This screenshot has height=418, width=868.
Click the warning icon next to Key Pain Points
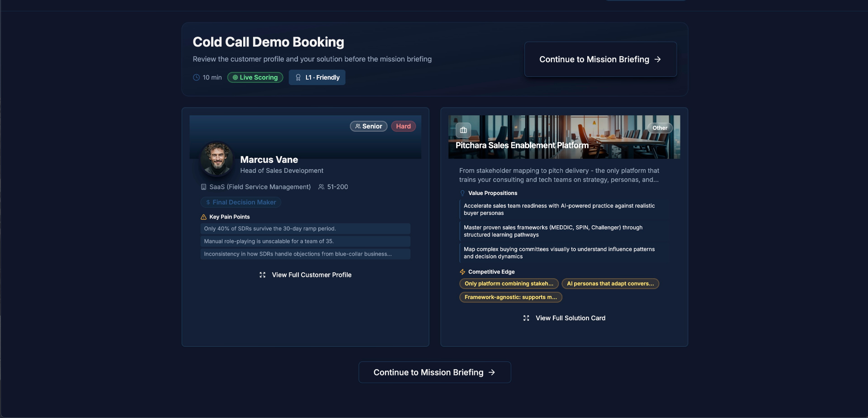point(203,217)
